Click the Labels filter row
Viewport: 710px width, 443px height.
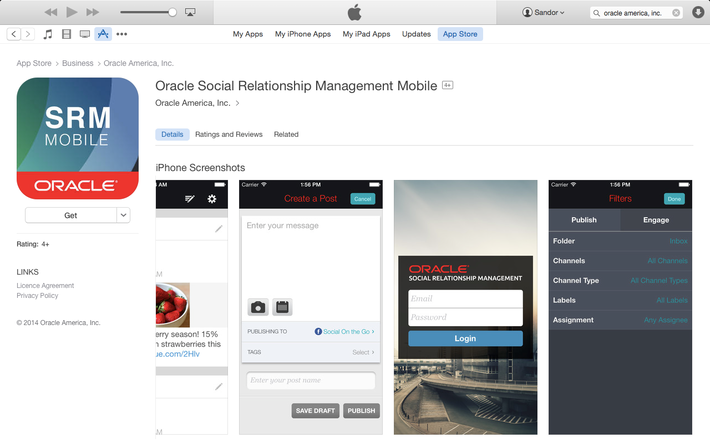(620, 300)
